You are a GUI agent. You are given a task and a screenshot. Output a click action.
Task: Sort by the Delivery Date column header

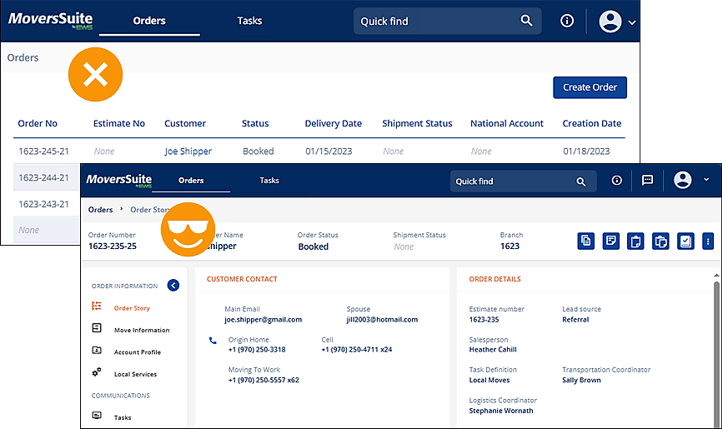pyautogui.click(x=333, y=123)
